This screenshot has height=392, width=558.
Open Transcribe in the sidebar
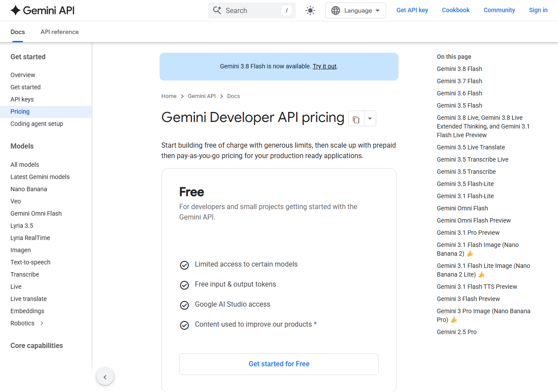(25, 274)
